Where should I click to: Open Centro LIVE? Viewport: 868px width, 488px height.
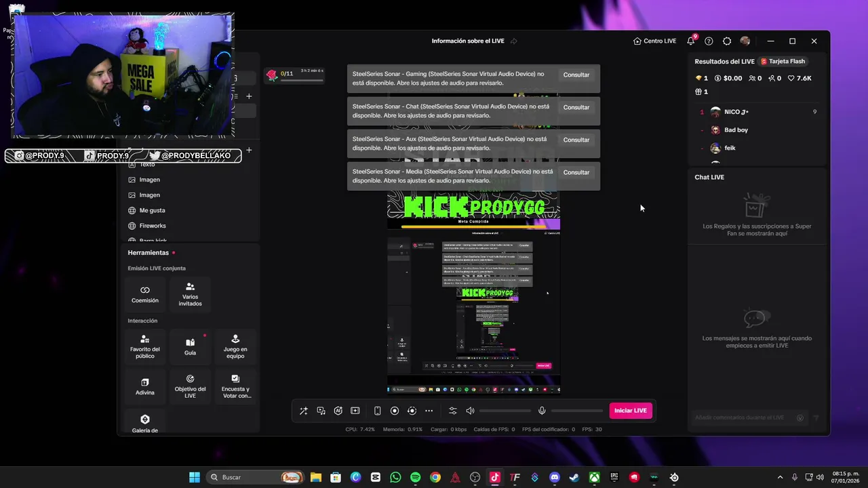(654, 41)
